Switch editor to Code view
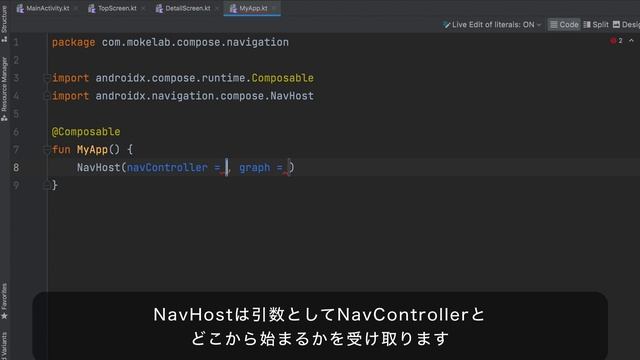This screenshot has width=640, height=360. 564,25
